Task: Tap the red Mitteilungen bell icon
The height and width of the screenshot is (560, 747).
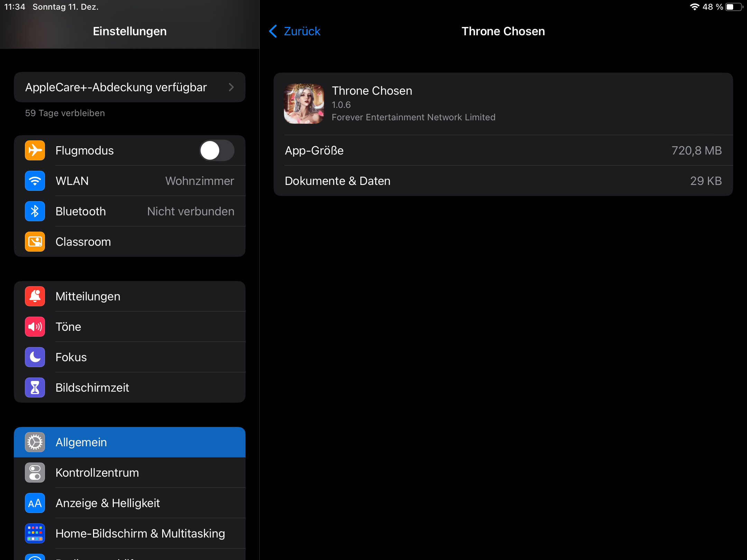Action: click(x=35, y=296)
